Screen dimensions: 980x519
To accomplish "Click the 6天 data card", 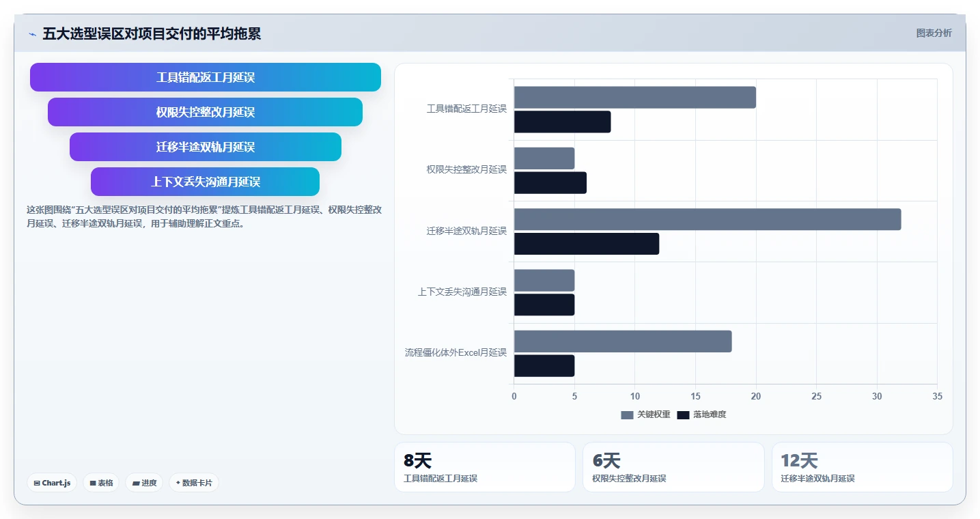I will [x=673, y=467].
